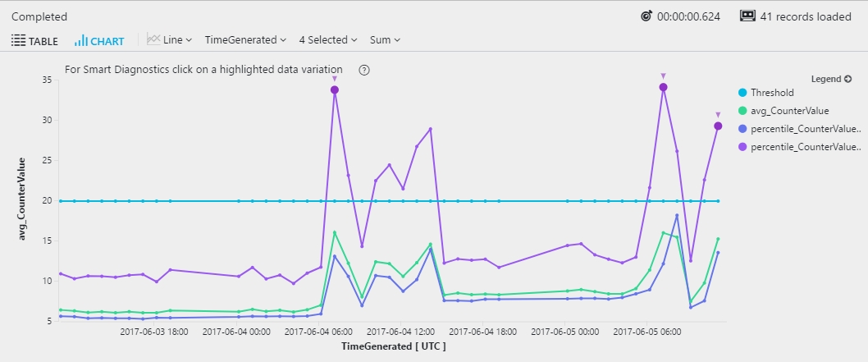Click the highlighted peak near 2017-06-04 06:00
Viewport: 868px width, 362px height.
pyautogui.click(x=335, y=89)
